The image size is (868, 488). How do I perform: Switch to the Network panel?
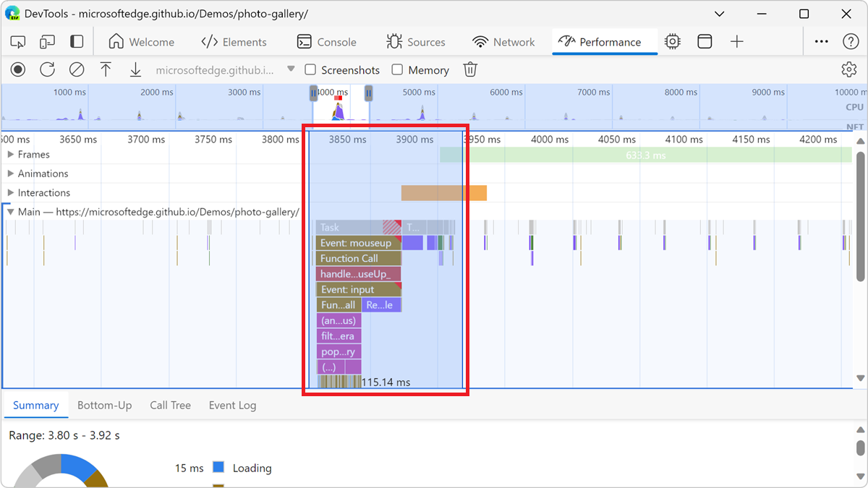pos(504,42)
